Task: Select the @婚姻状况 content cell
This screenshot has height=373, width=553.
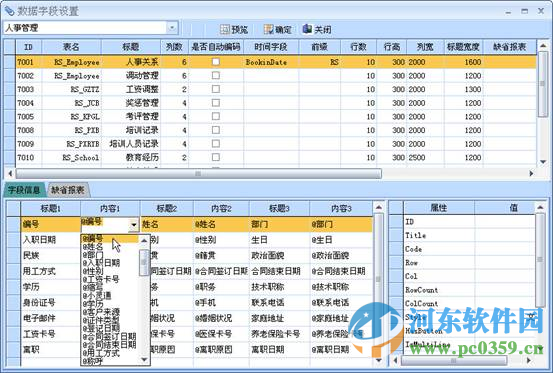Action: pyautogui.click(x=221, y=318)
